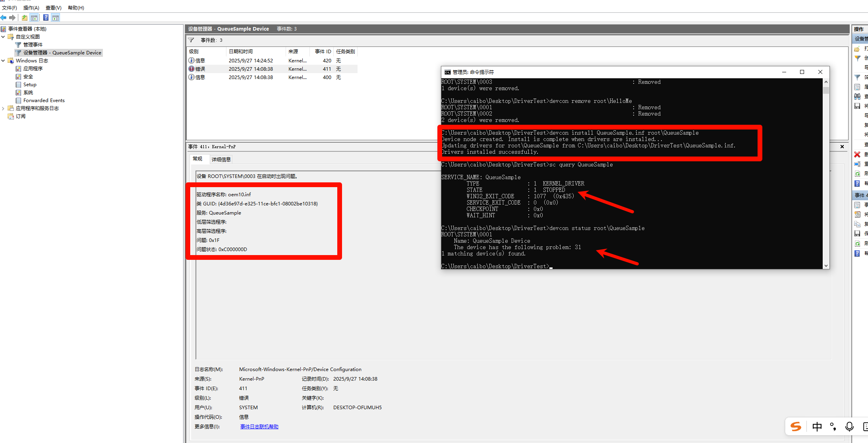Screen dimensions: 868x443
Task: Click the Sogou S input method logo
Action: (x=796, y=426)
